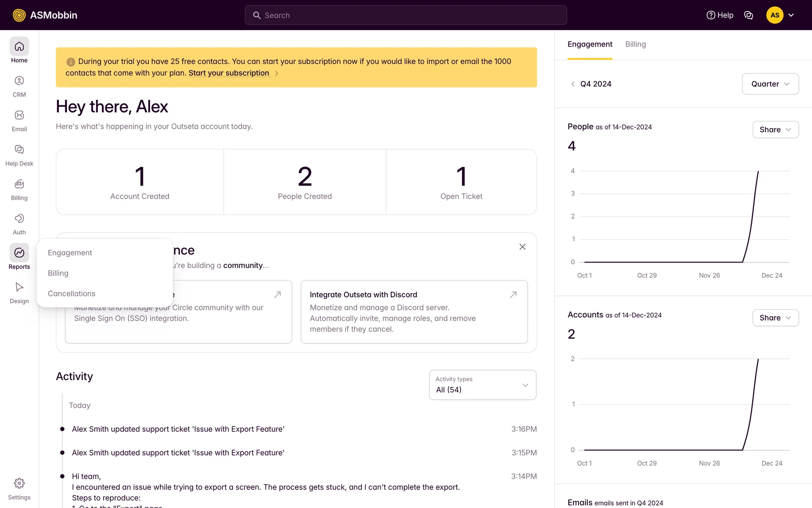
Task: Choose Engagement in the Reports flyout menu
Action: (70, 253)
